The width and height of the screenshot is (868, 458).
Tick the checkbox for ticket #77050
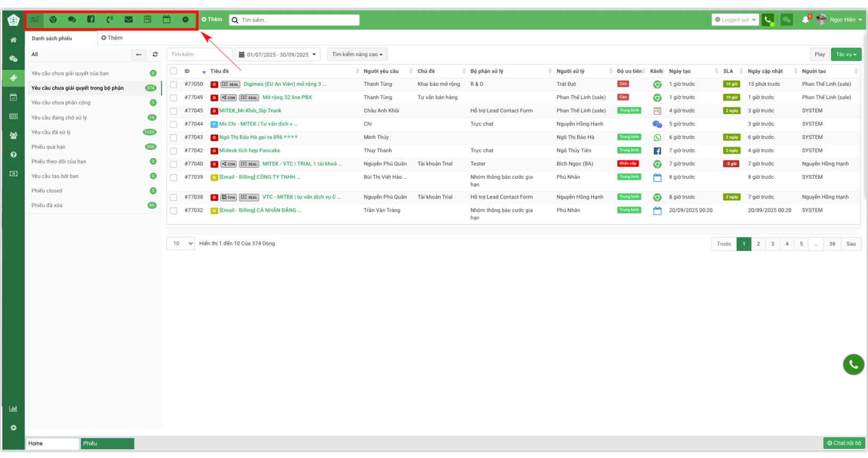[x=174, y=84]
